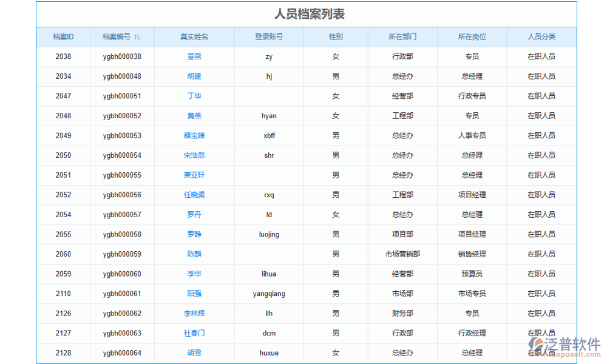The height and width of the screenshot is (364, 607).
Task: Open 任晓渠's record
Action: pos(194,195)
